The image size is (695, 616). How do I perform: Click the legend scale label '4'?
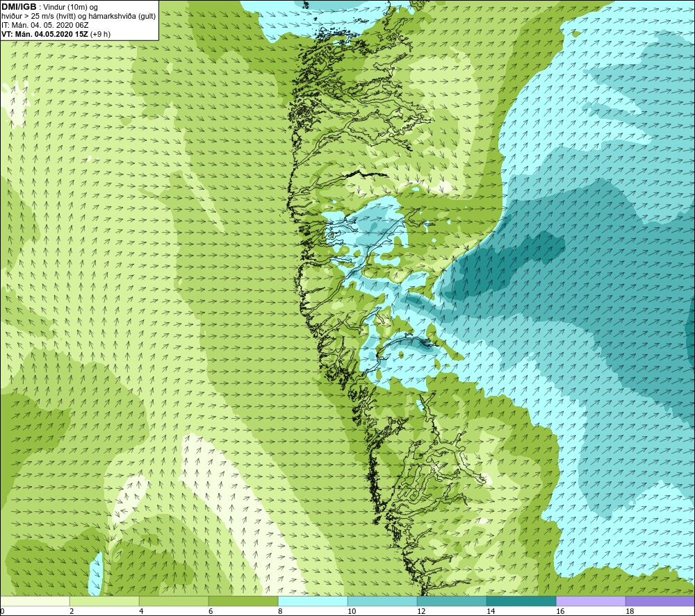click(x=141, y=611)
